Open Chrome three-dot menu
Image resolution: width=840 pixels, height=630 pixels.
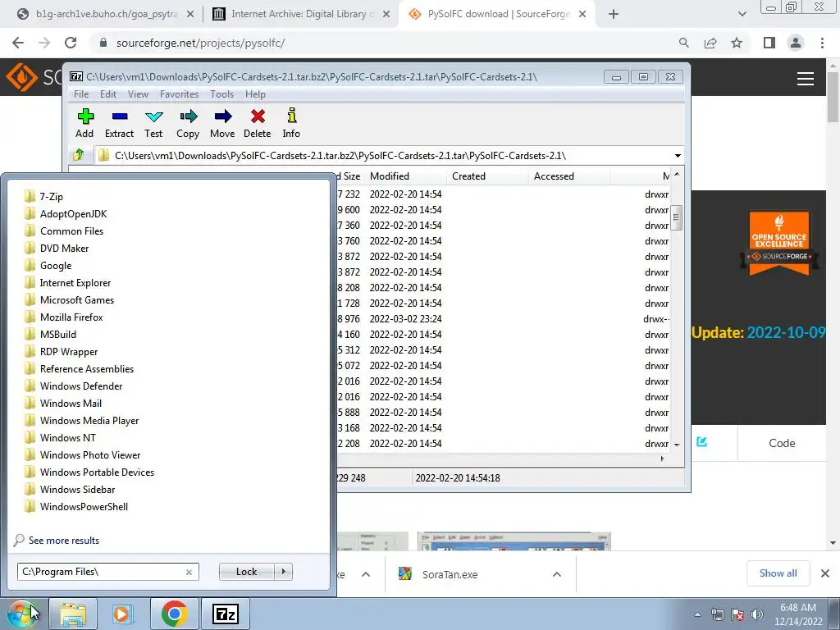[822, 43]
